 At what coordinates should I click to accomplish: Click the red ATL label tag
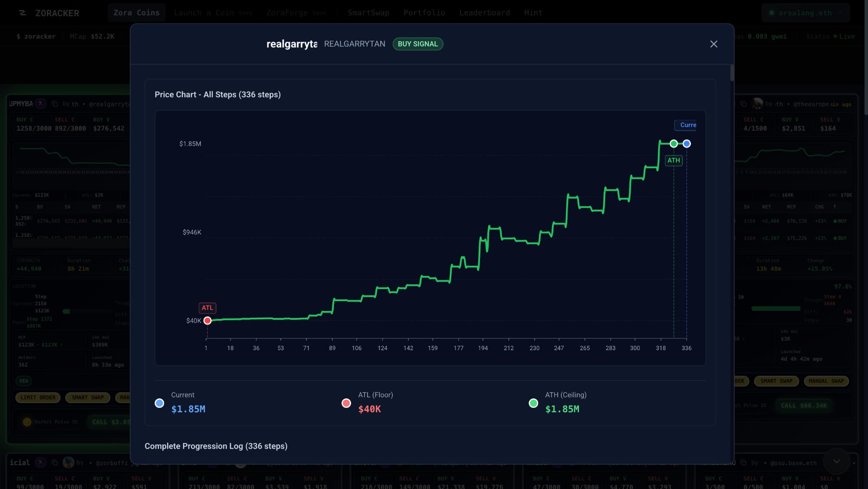point(207,308)
